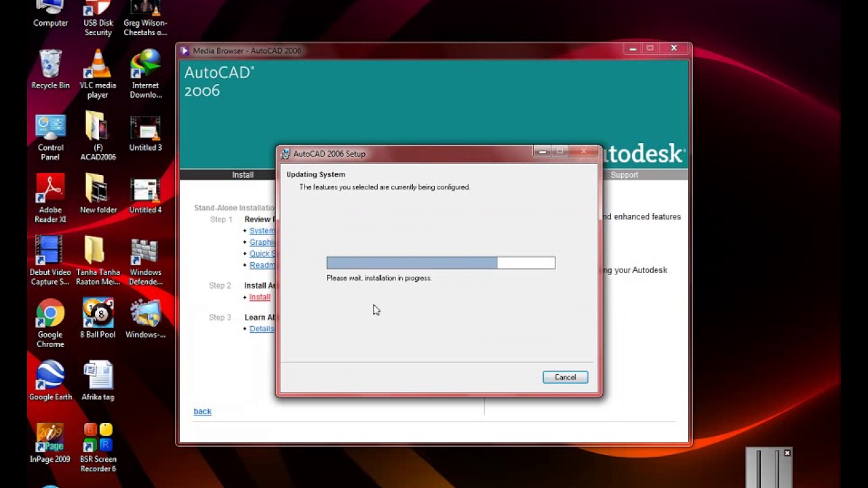Open the Readm... link under Step 1
Viewport: 868px width, 488px height.
262,265
